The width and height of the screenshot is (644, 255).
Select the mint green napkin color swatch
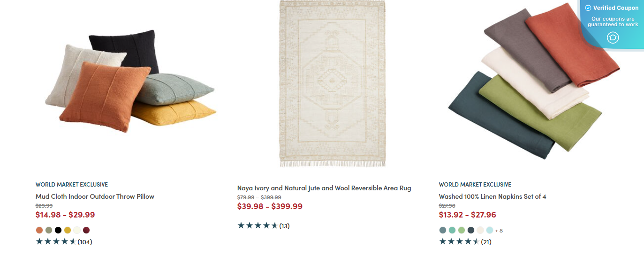pyautogui.click(x=452, y=230)
